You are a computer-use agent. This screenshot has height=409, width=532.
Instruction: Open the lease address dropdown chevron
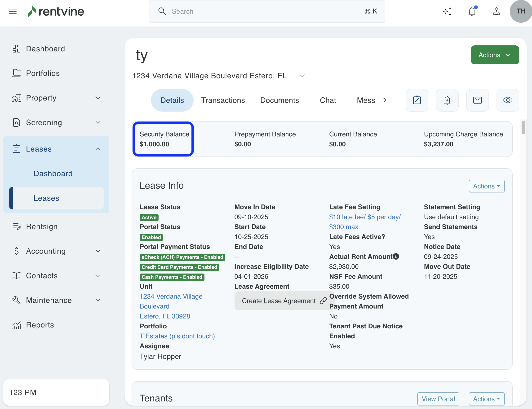(x=302, y=76)
